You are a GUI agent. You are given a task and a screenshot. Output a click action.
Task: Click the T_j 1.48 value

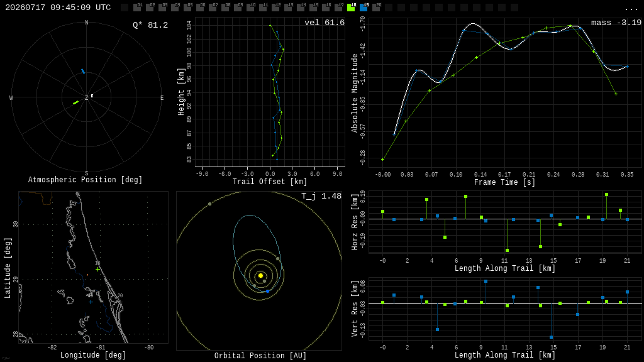tap(321, 196)
